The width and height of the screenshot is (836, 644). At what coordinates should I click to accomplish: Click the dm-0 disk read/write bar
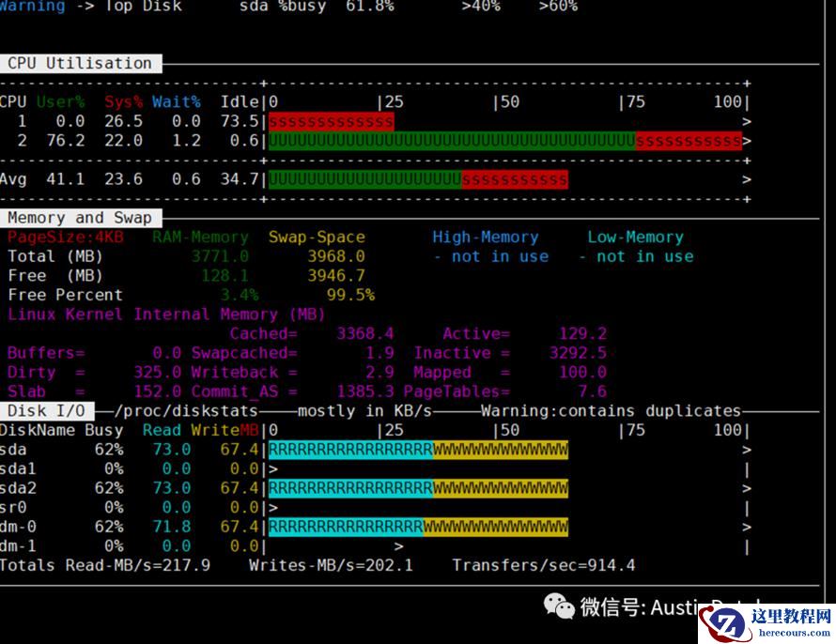tap(418, 527)
